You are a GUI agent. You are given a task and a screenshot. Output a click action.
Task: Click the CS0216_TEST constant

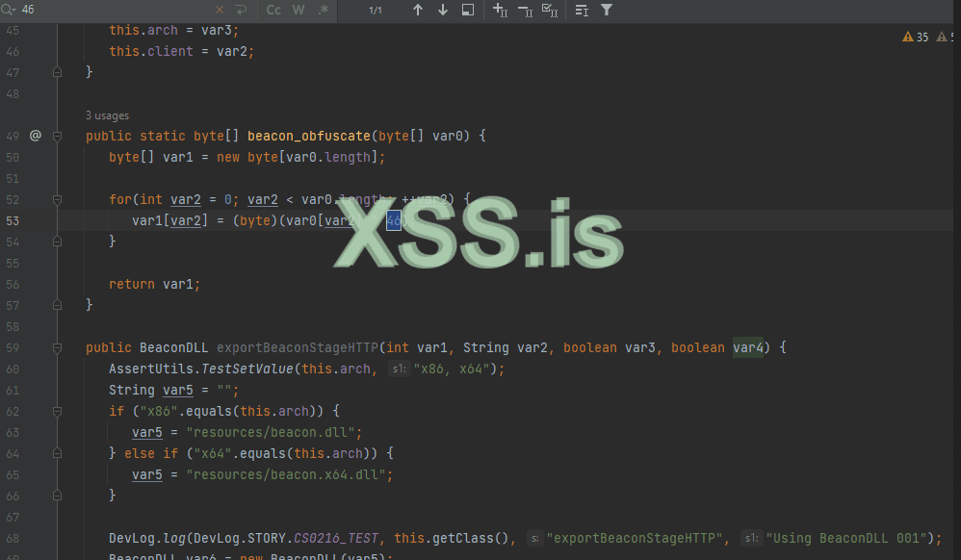point(336,538)
